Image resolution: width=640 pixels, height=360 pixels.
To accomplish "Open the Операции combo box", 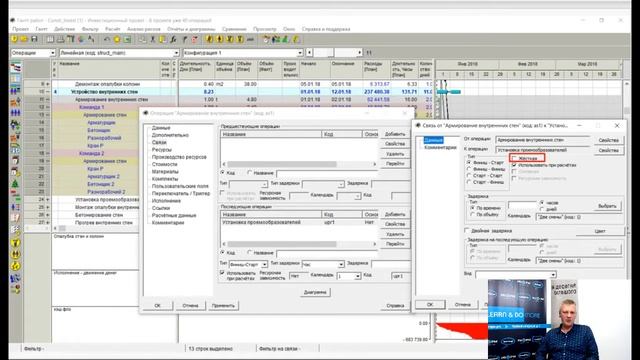I will pos(53,53).
